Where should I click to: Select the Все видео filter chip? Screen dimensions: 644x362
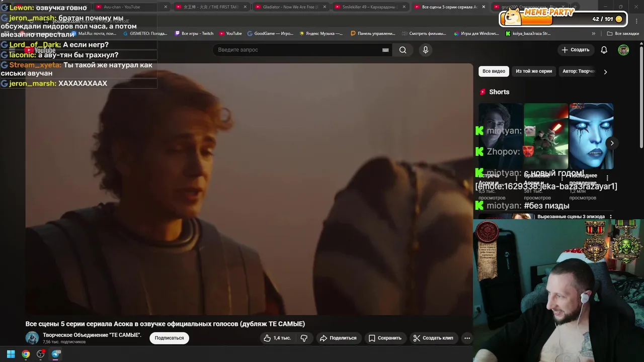pos(494,71)
